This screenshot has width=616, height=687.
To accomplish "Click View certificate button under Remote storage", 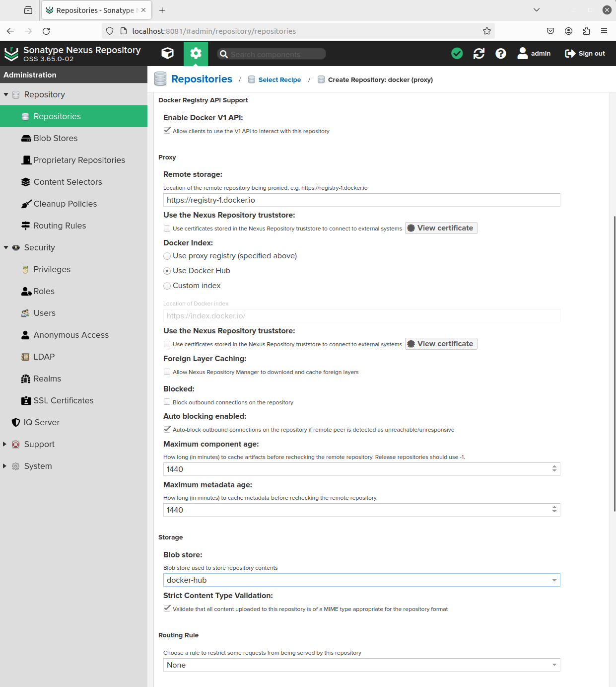I will [x=441, y=228].
